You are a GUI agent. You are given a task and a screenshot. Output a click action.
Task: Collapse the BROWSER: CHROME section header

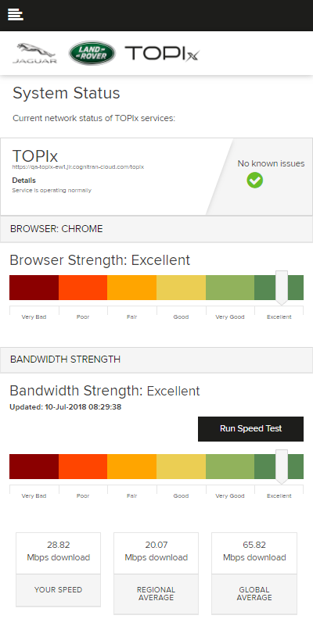coord(156,229)
